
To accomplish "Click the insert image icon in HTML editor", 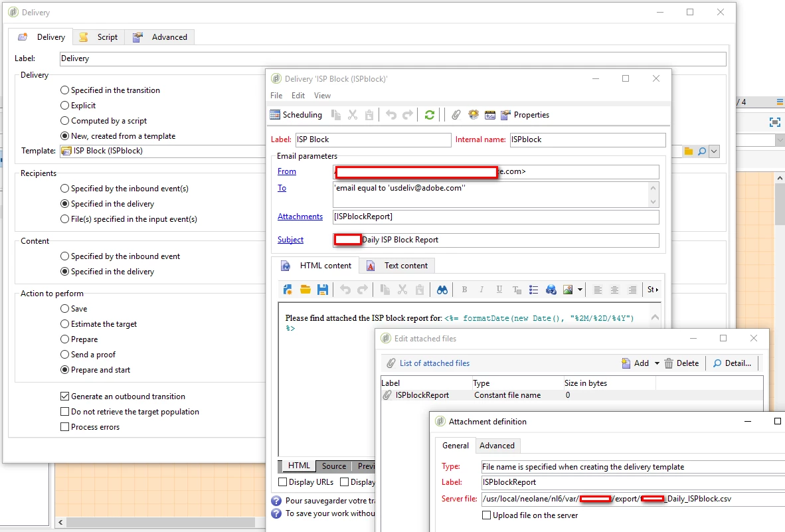I will (568, 290).
